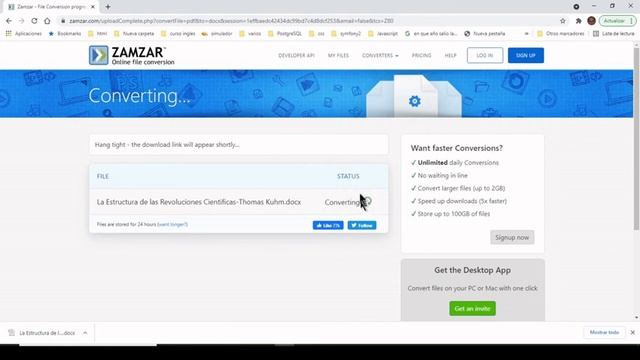Reload the page with the refresh icon

34,21
